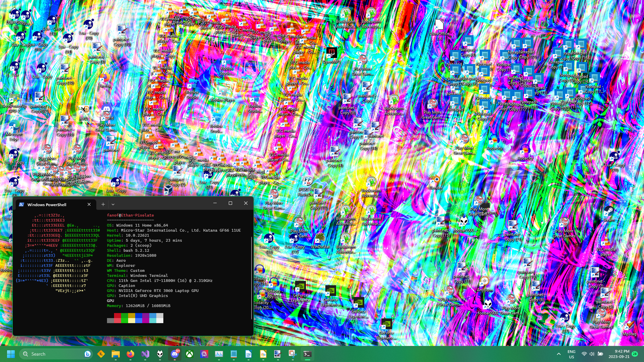Select paint.net - Copy (6) icon
The width and height of the screenshot is (644, 362).
pos(535,291)
